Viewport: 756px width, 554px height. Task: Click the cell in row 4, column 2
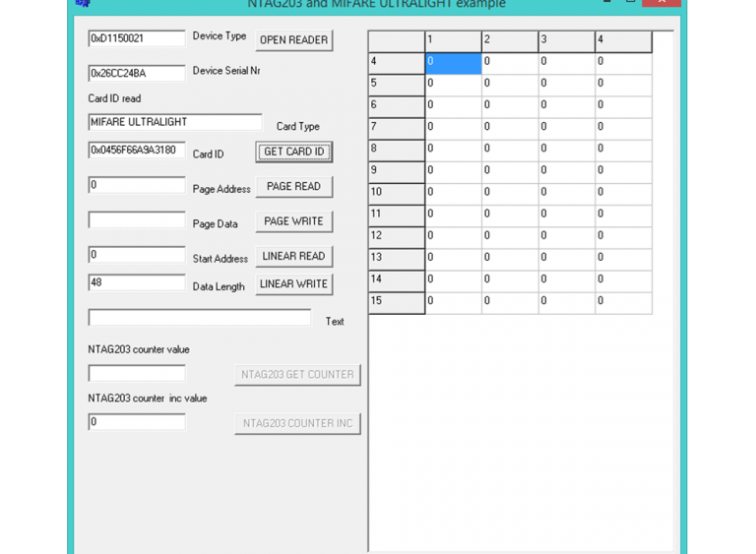tap(510, 63)
